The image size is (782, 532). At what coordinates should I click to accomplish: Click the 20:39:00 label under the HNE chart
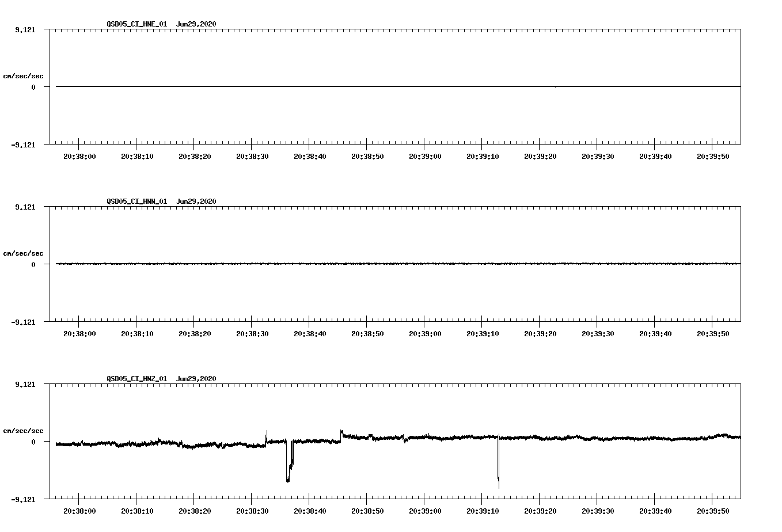425,157
